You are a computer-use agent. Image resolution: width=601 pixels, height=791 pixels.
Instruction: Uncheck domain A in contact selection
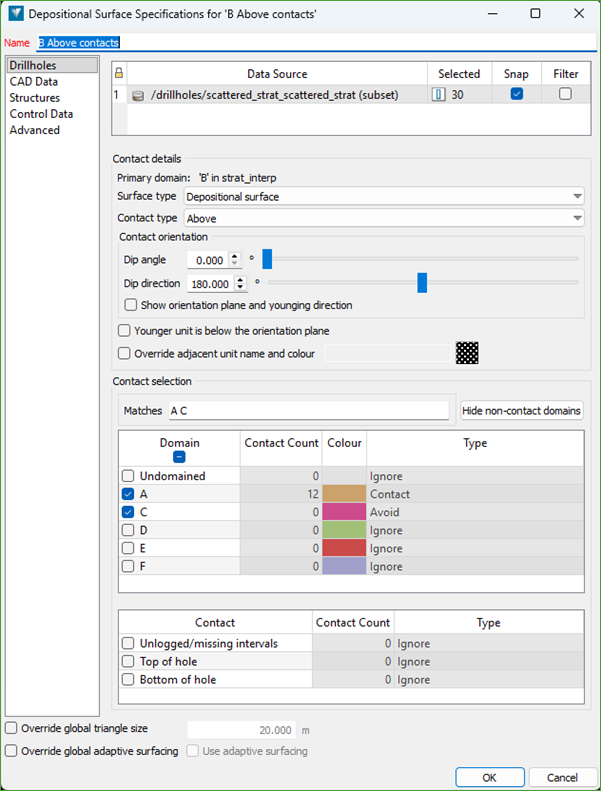[x=127, y=494]
